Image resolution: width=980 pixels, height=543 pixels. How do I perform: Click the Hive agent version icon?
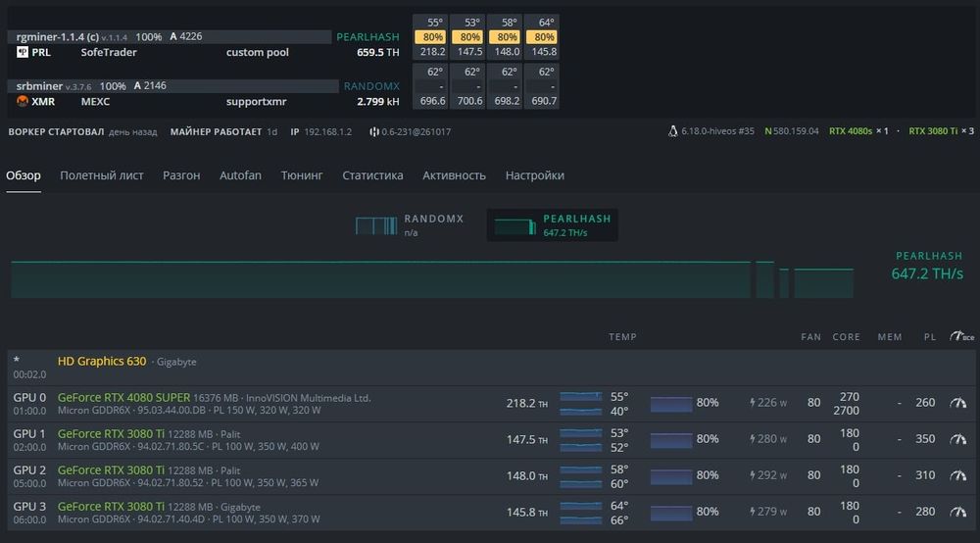coord(373,132)
